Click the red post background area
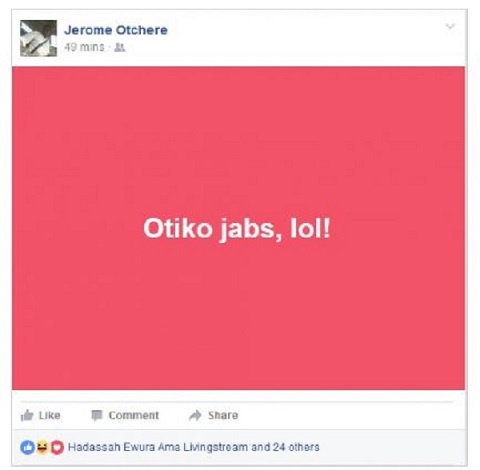The height and width of the screenshot is (470, 480). 238,317
